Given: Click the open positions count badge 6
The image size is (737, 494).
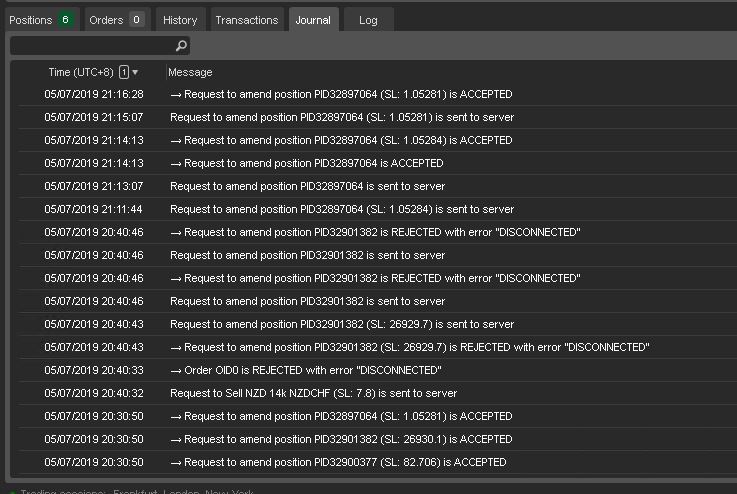Looking at the screenshot, I should click(65, 20).
